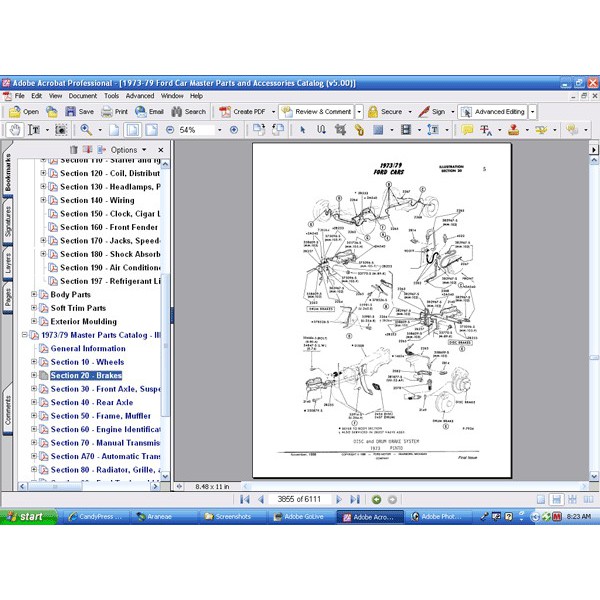600x600 pixels.
Task: Click the zoom in plus button
Action: tap(234, 130)
